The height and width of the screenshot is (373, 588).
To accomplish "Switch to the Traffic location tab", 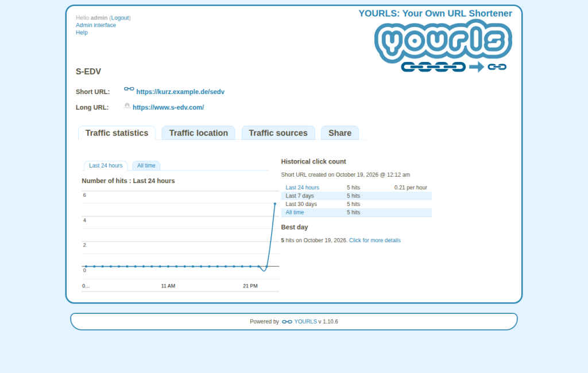I will 198,133.
